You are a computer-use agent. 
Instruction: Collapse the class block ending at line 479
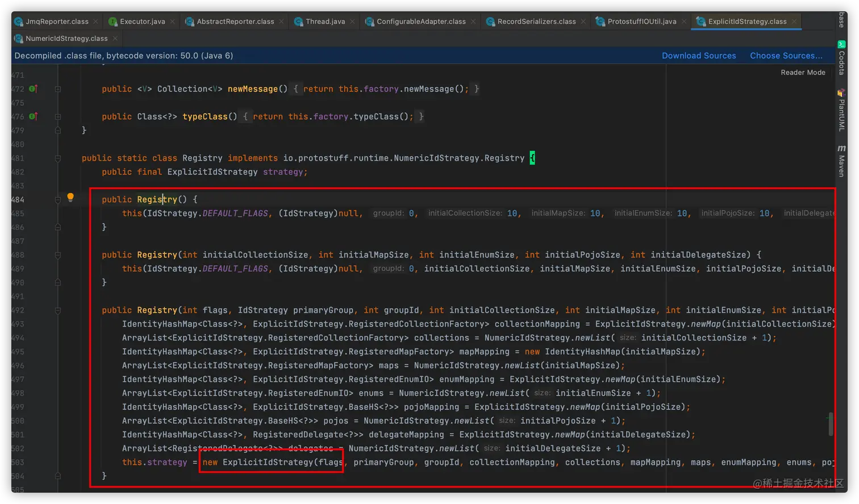click(58, 131)
